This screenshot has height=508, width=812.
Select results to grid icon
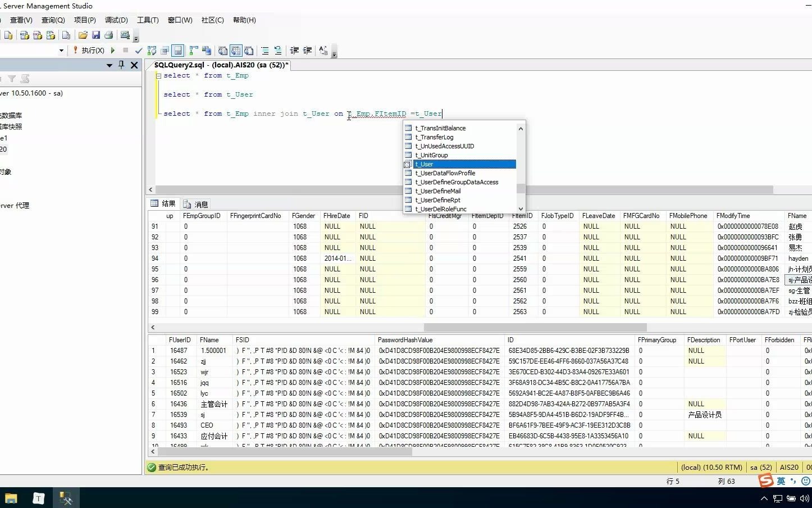click(236, 51)
